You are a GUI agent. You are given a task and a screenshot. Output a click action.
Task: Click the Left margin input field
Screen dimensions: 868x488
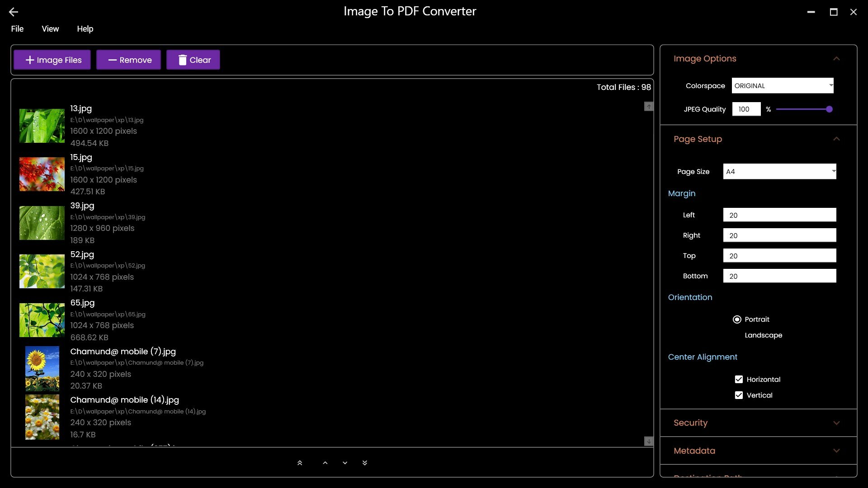tap(779, 215)
